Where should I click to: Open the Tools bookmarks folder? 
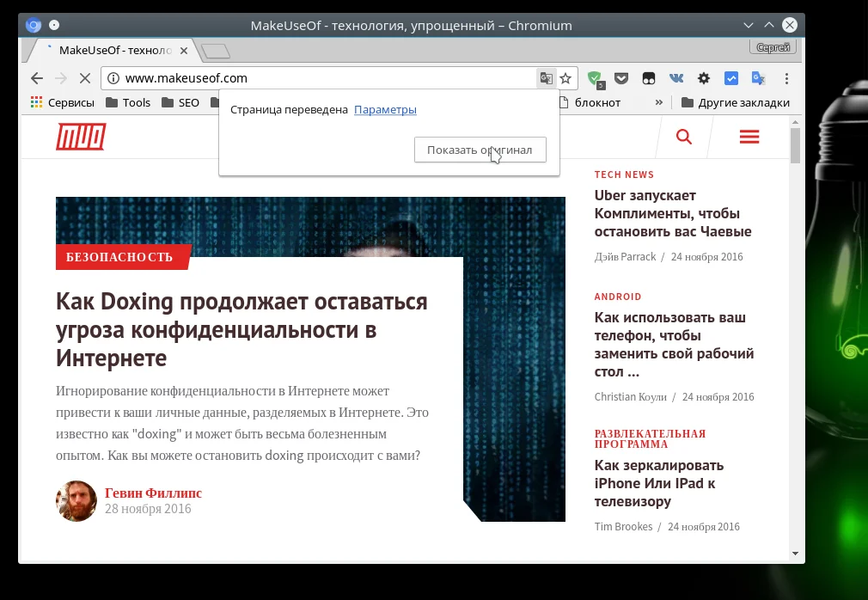point(128,102)
